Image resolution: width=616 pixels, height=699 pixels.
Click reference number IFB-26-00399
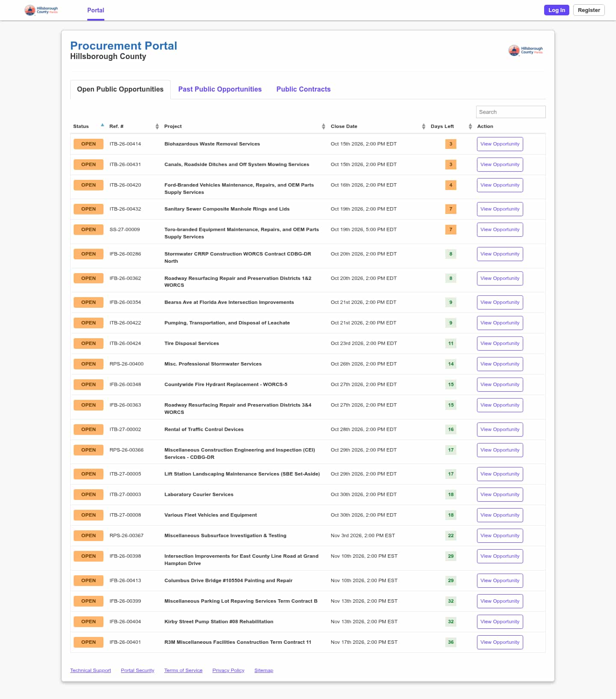tap(125, 601)
